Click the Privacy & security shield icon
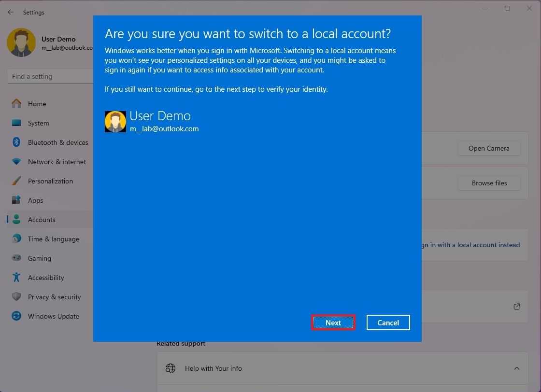 tap(16, 297)
